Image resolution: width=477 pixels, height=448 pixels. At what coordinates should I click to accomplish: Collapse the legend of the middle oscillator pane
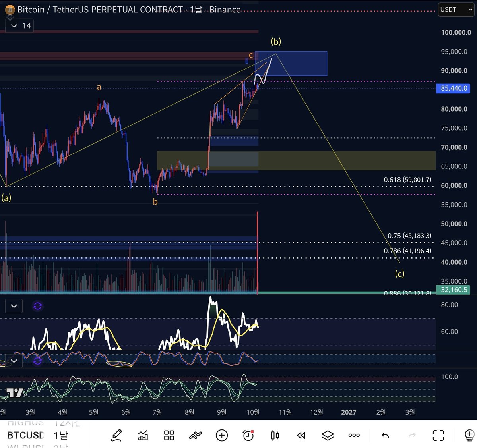point(14,361)
